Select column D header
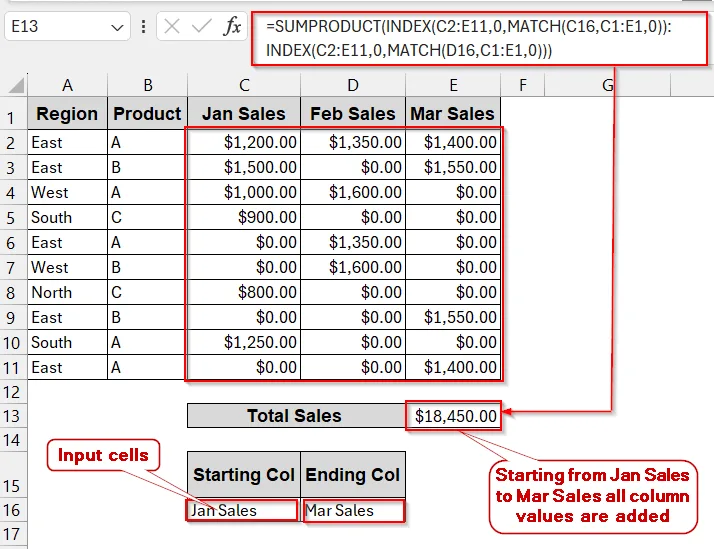 click(x=353, y=85)
